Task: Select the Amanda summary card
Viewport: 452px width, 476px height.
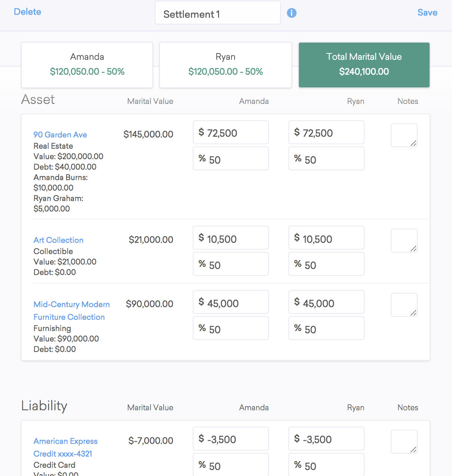Action: [87, 65]
